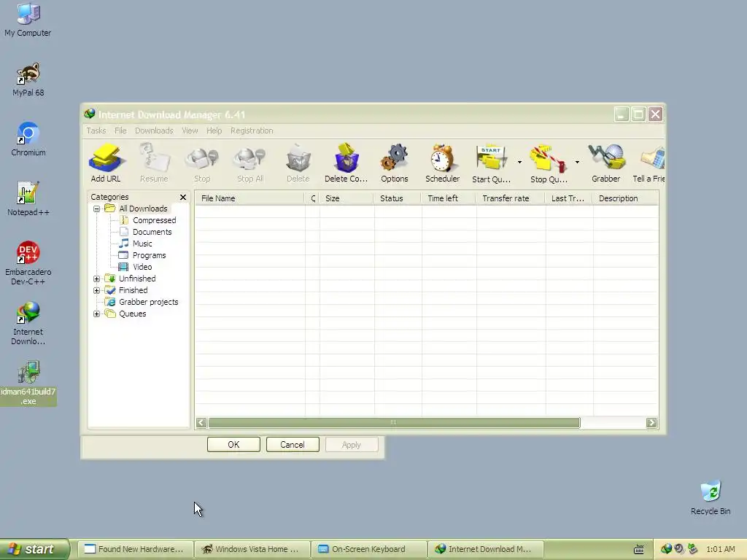Image resolution: width=747 pixels, height=560 pixels.
Task: Switch to On-Screen Keyboard taskbar item
Action: [x=368, y=549]
